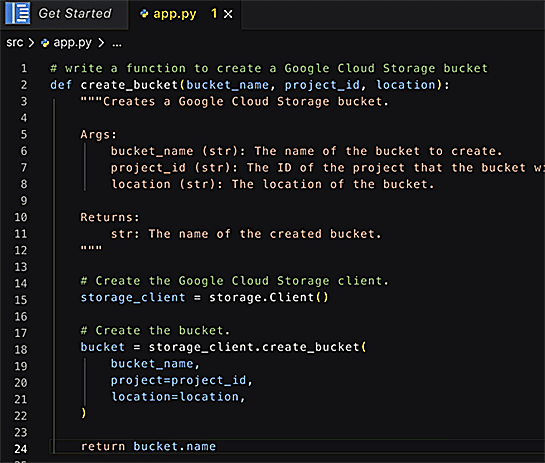The width and height of the screenshot is (545, 463).
Task: Open the app.py breadcrumb dropdown
Action: 72,43
